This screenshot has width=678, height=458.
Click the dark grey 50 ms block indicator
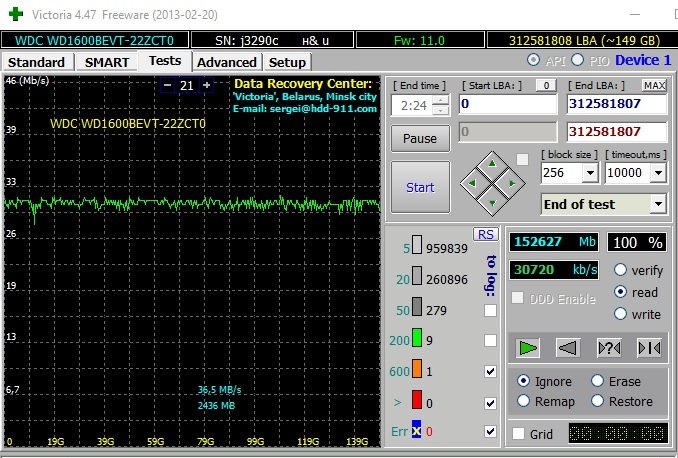coord(417,306)
